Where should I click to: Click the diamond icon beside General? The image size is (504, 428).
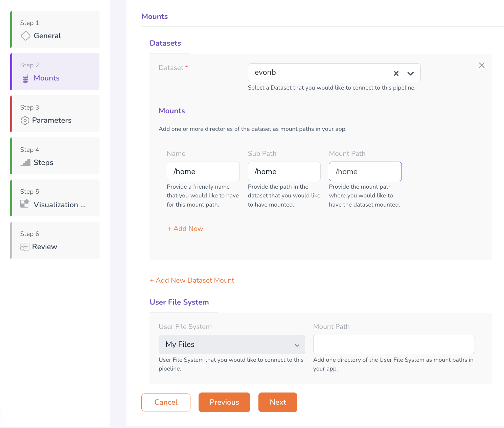click(25, 36)
